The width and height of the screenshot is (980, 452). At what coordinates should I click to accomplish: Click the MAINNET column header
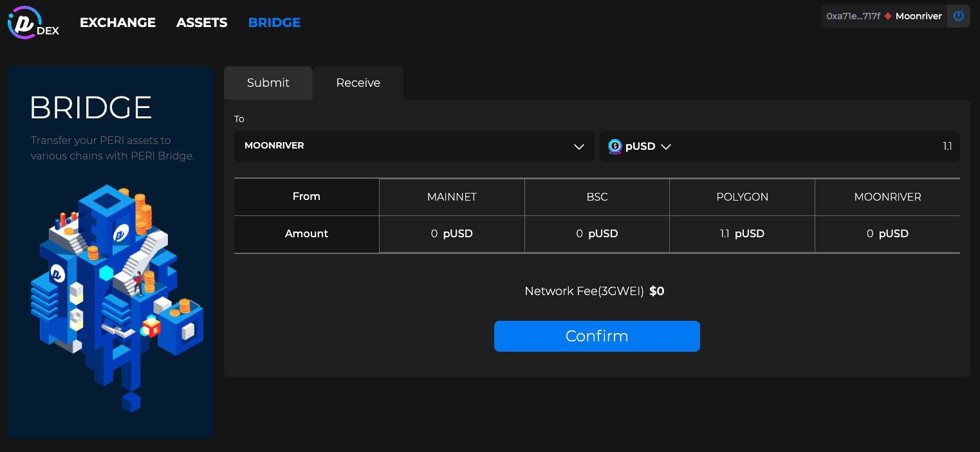click(x=452, y=197)
